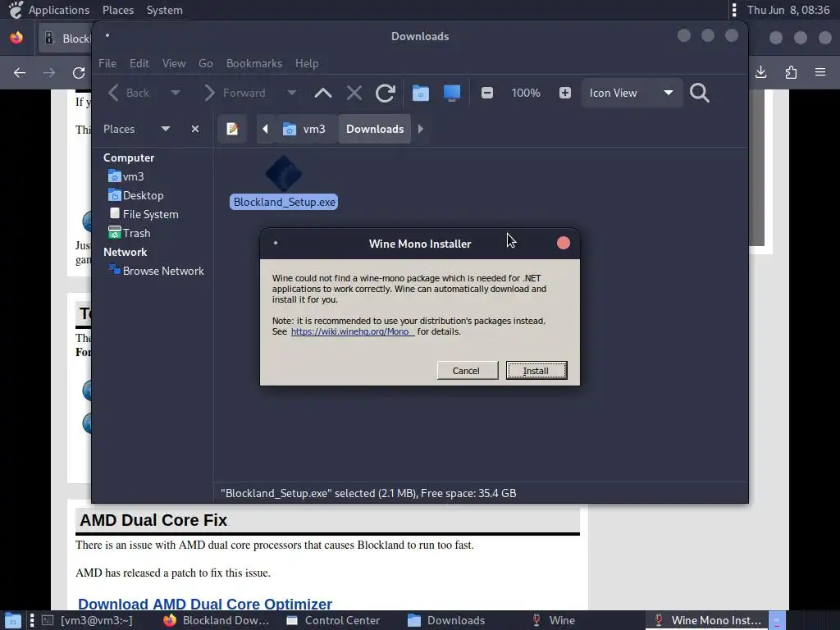The image size is (840, 630).
Task: Close the Places sidebar pane
Action: pos(195,129)
